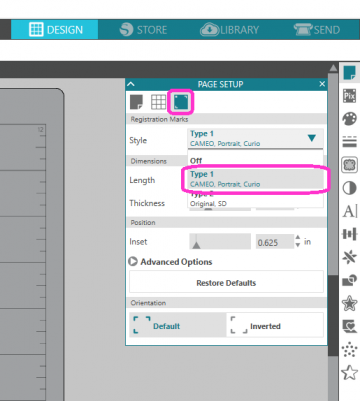The width and height of the screenshot is (360, 401).
Task: Select the Registration Marks tab icon
Action: click(x=181, y=102)
